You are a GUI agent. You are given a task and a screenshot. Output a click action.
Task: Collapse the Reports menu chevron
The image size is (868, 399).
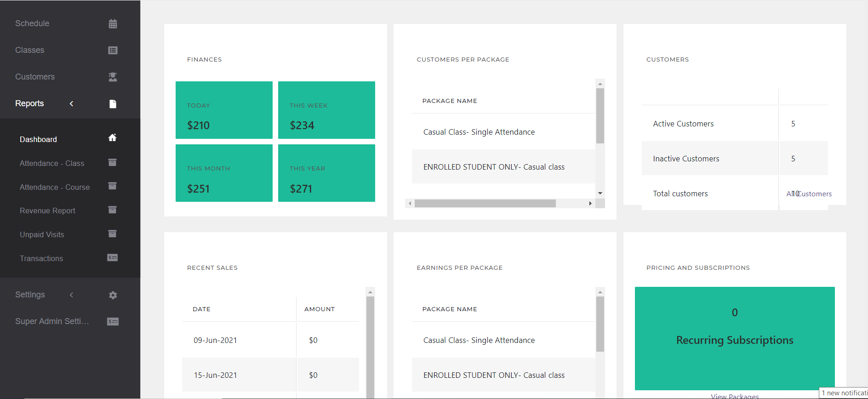click(71, 103)
